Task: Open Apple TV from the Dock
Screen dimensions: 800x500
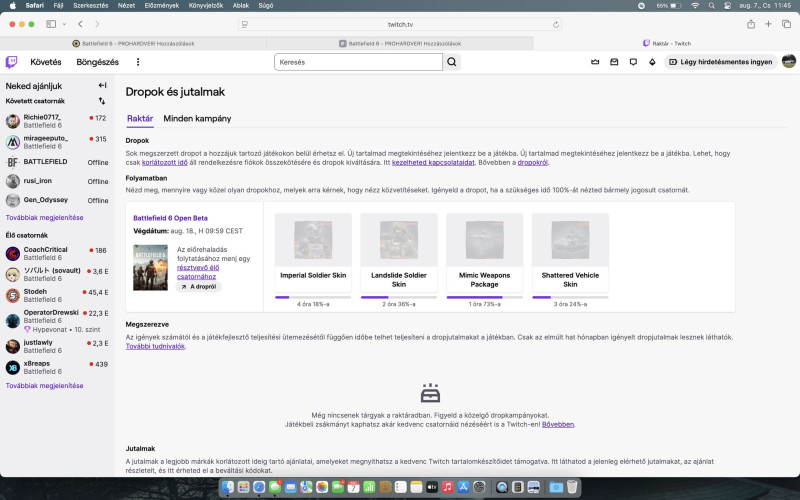Action: [x=432, y=487]
